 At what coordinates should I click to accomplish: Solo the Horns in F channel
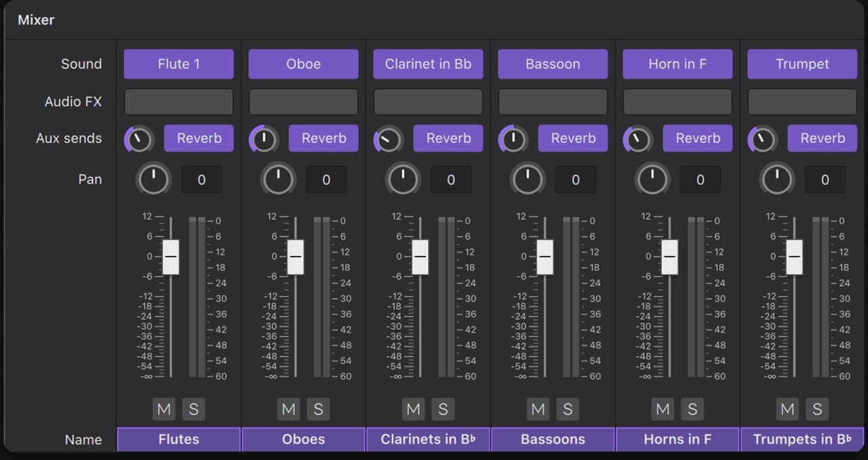point(692,409)
